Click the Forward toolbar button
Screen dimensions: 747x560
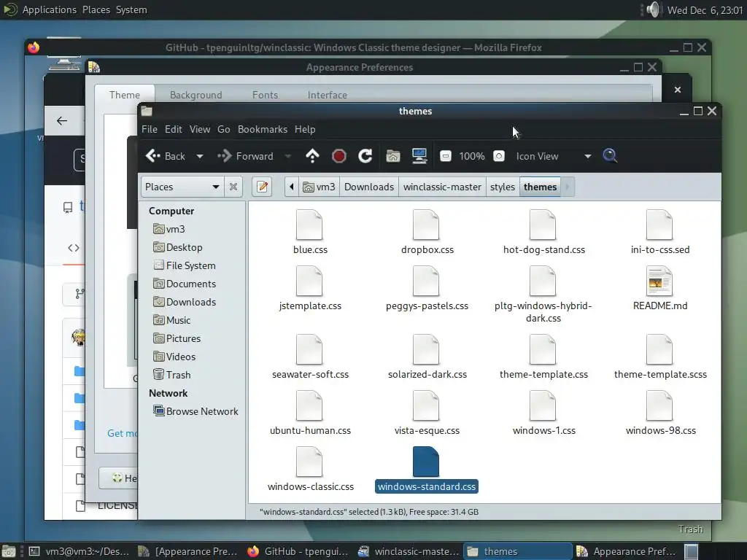click(x=245, y=156)
